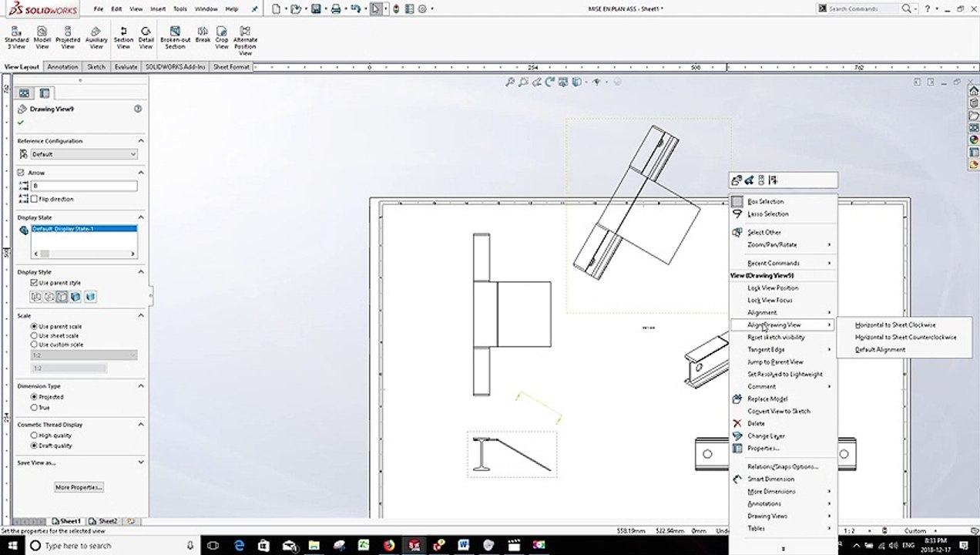Viewport: 980px width, 555px height.
Task: Open Reference Configuration Default dropdown
Action: [83, 154]
